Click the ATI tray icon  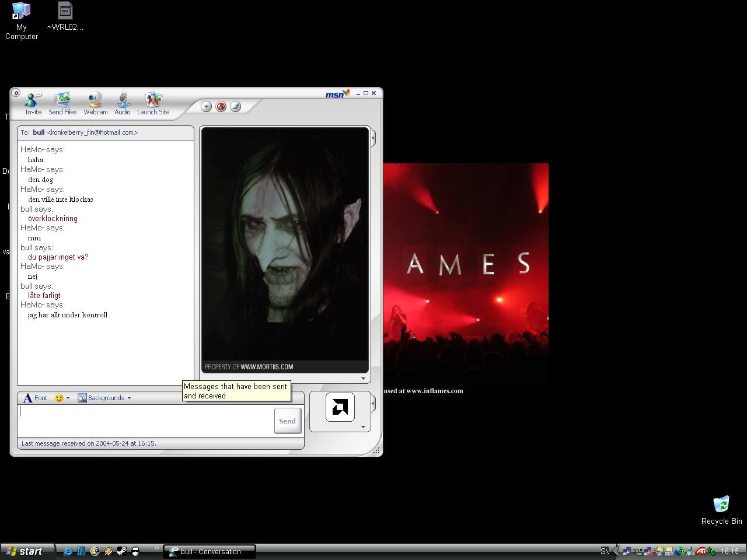(701, 551)
